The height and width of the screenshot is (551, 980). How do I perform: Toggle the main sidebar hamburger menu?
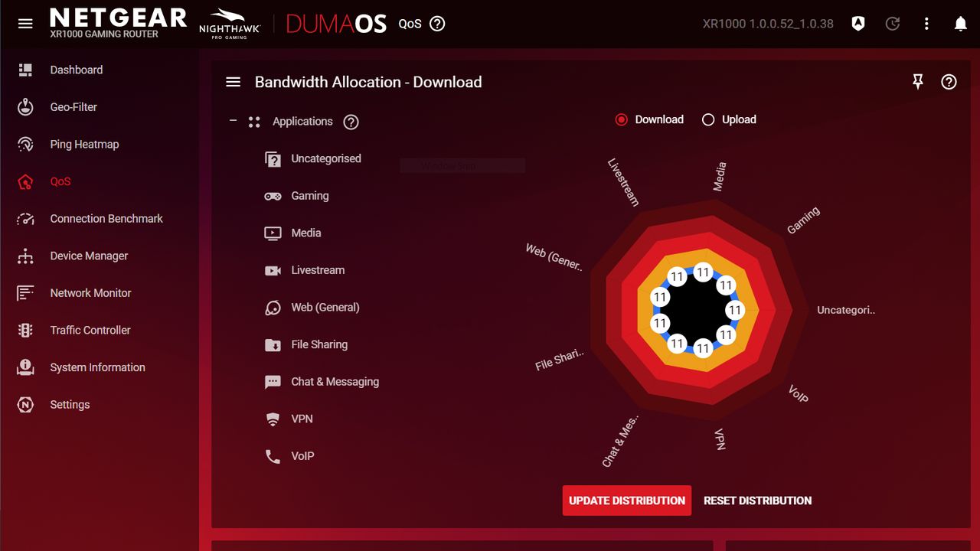pyautogui.click(x=25, y=24)
